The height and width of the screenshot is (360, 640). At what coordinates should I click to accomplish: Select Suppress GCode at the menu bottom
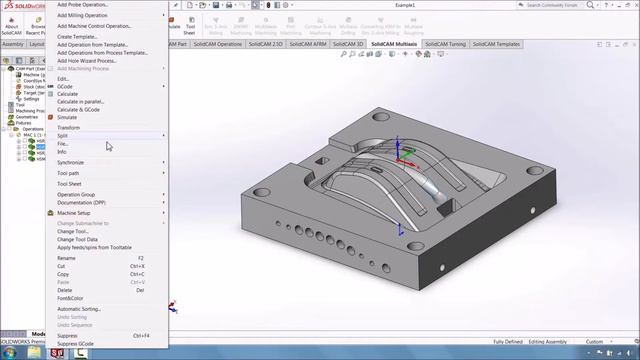75,344
